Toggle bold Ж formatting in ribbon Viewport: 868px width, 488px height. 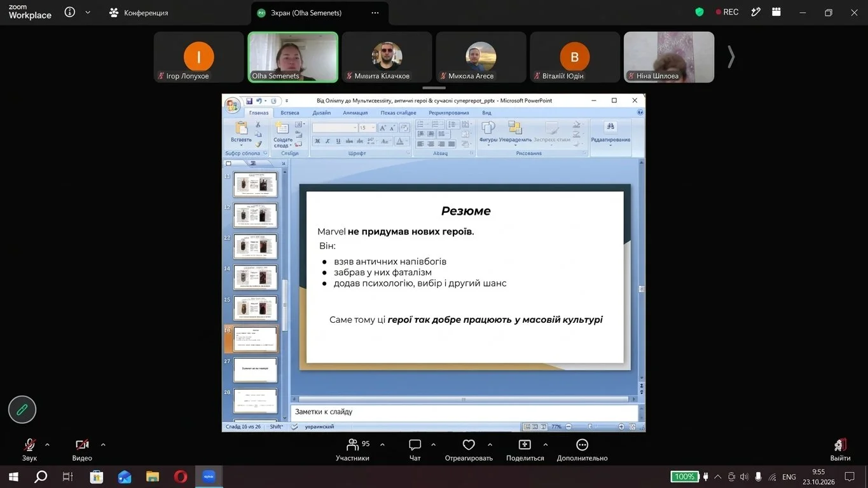point(317,141)
